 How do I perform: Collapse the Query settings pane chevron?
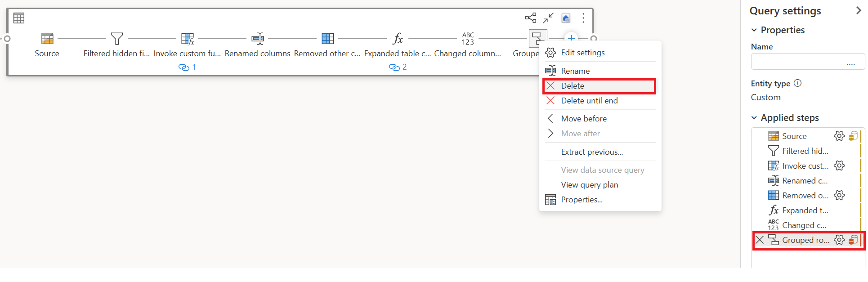tap(858, 11)
